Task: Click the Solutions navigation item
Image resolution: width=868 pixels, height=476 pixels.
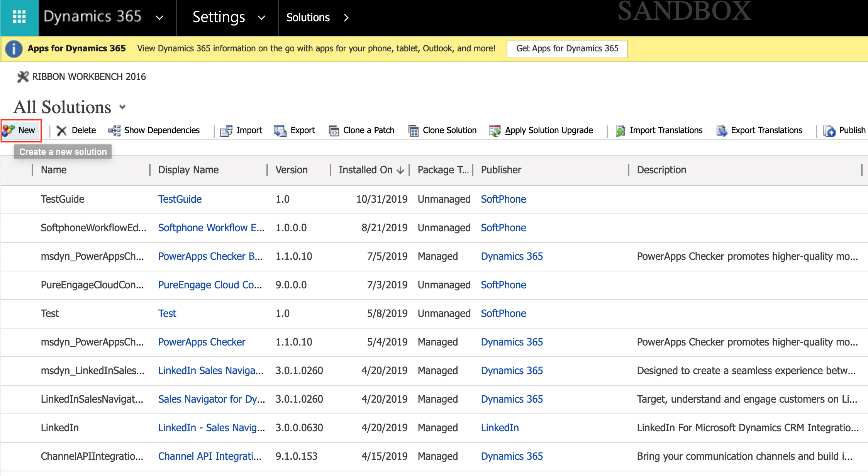Action: tap(308, 17)
